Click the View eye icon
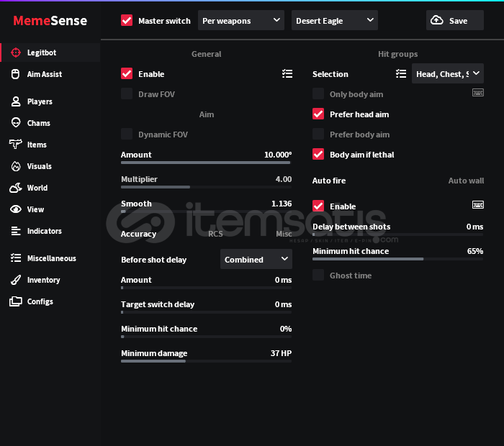Image resolution: width=504 pixels, height=446 pixels. point(15,209)
